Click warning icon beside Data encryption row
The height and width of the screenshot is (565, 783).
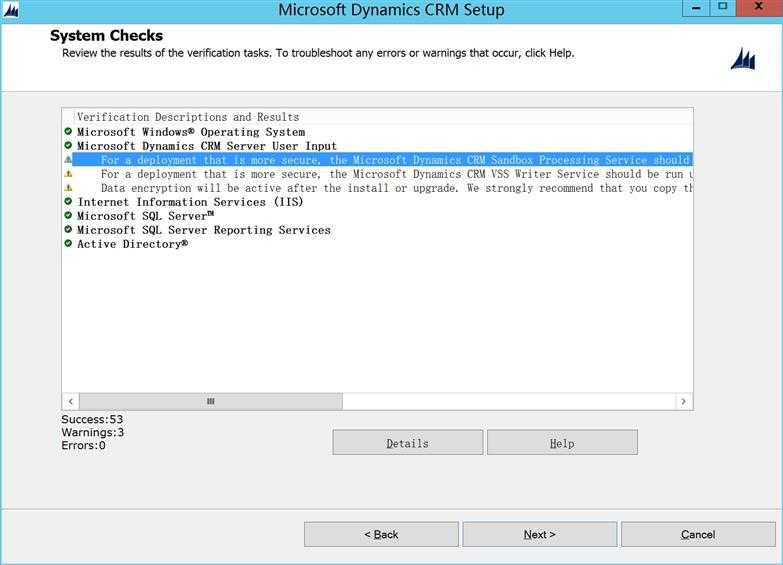point(68,187)
